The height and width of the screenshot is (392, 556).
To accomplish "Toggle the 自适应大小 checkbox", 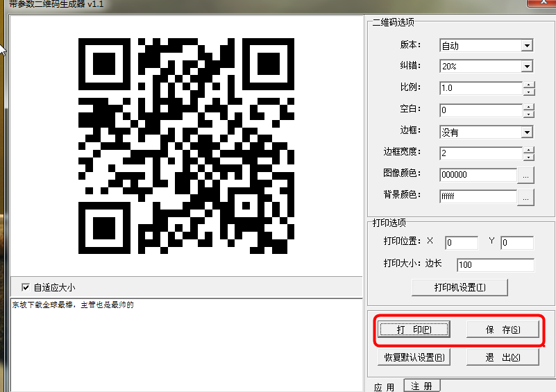I will point(26,287).
